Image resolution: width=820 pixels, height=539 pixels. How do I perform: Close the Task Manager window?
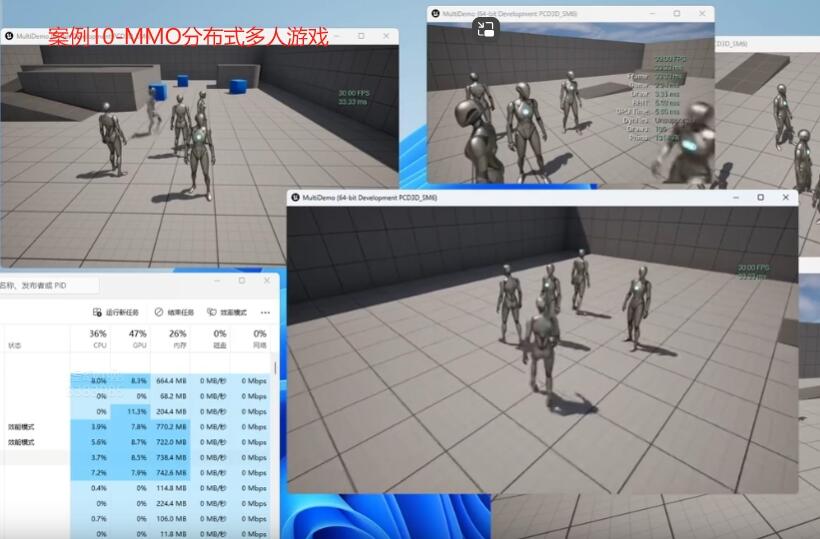point(267,281)
